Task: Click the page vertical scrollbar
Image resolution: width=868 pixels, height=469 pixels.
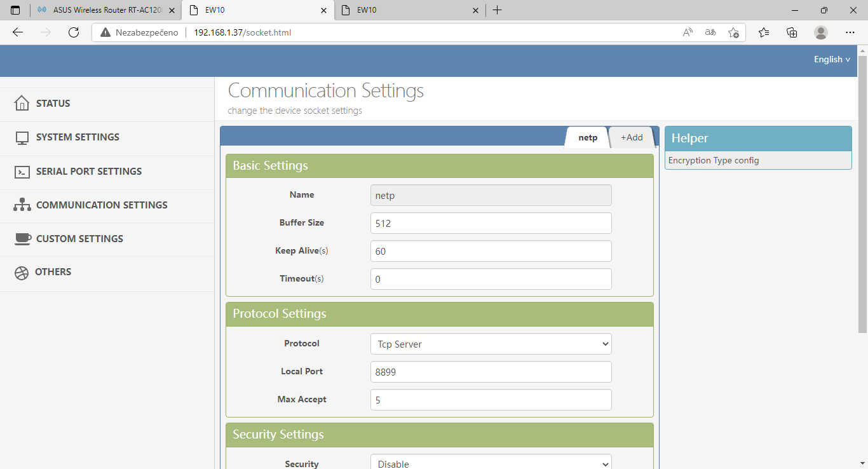Action: [862, 191]
